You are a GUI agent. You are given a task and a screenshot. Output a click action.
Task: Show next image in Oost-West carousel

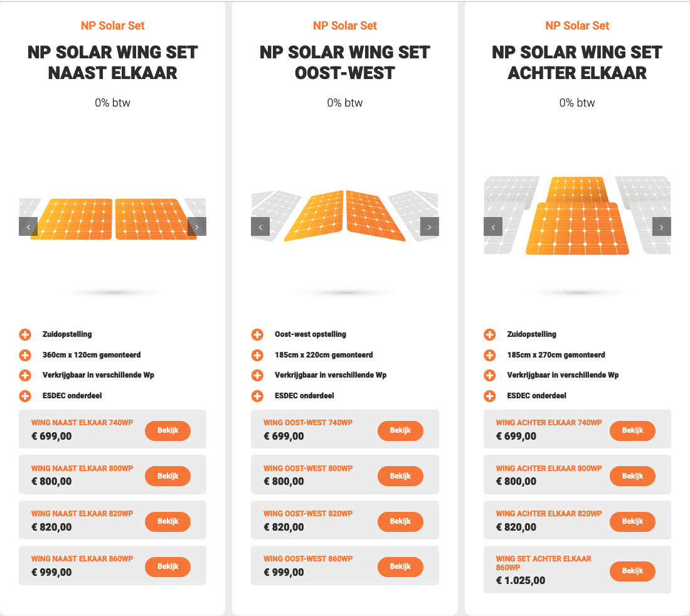pos(430,226)
